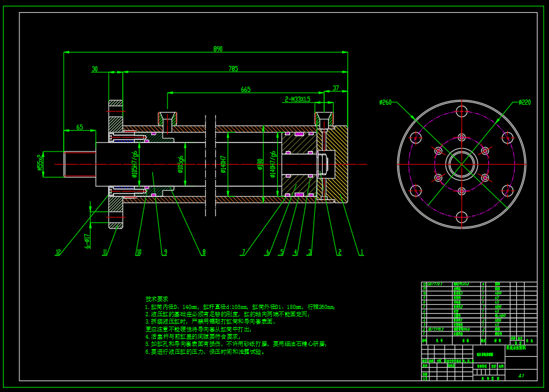Image resolution: width=549 pixels, height=392 pixels.
Task: Click the ø140H7 bore dimension
Action: [x=223, y=164]
